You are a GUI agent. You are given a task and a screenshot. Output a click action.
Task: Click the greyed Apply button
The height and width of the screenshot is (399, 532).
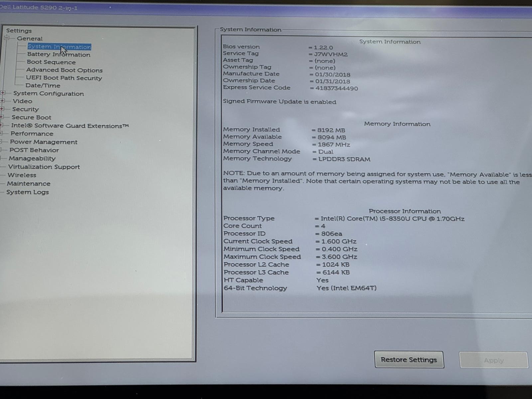tap(494, 360)
